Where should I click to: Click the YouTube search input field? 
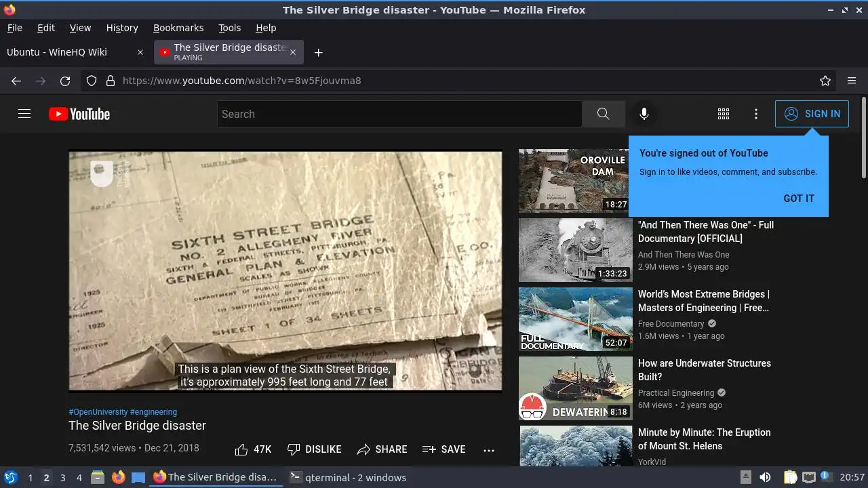tap(399, 114)
